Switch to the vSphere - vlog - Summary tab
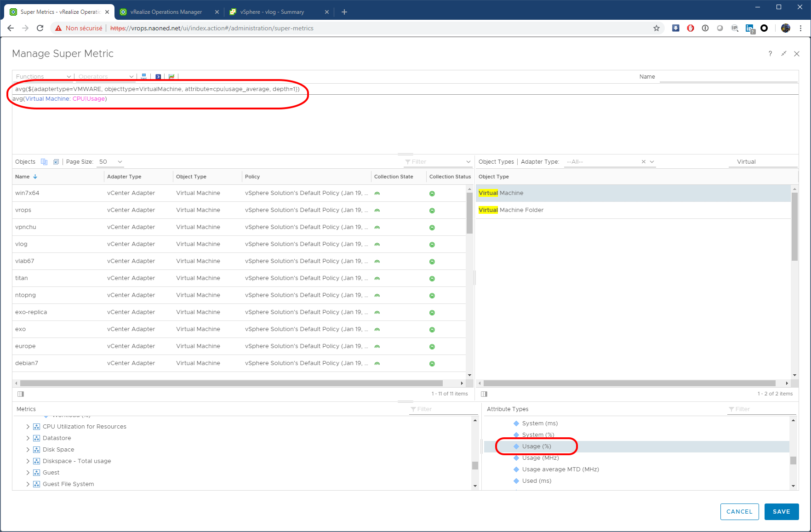The height and width of the screenshot is (532, 811). point(272,12)
